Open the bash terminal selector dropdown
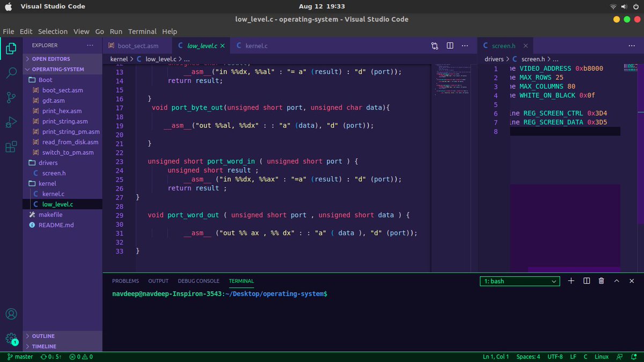Screen dimensions: 644x362 point(520,281)
